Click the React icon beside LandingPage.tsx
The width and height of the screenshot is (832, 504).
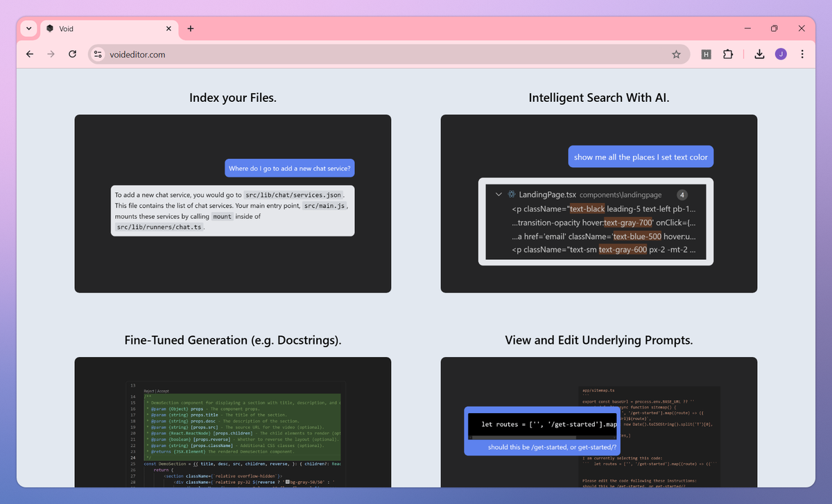tap(512, 195)
